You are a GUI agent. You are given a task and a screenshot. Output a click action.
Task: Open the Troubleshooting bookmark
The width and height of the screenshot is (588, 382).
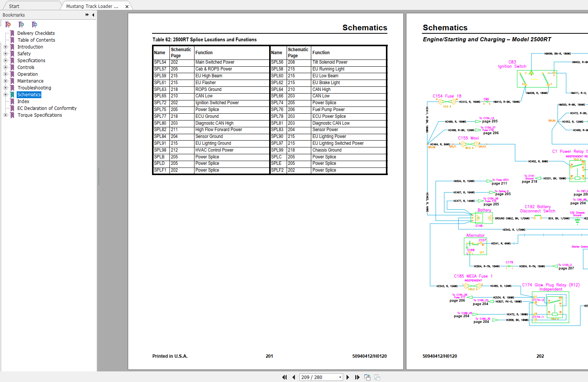click(x=34, y=88)
